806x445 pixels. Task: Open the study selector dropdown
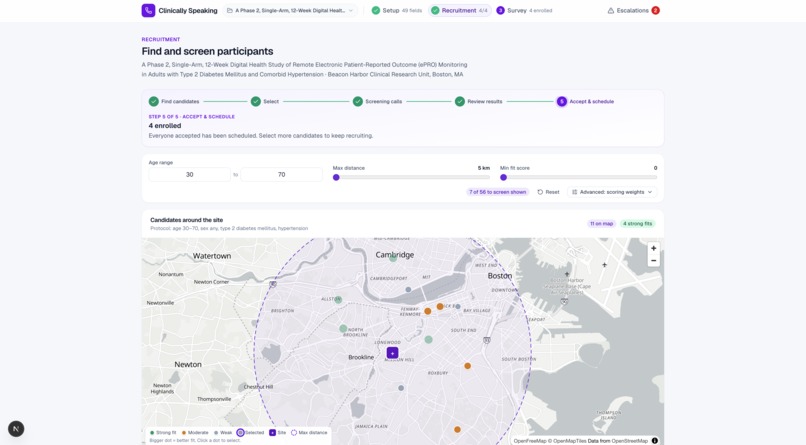pyautogui.click(x=290, y=10)
